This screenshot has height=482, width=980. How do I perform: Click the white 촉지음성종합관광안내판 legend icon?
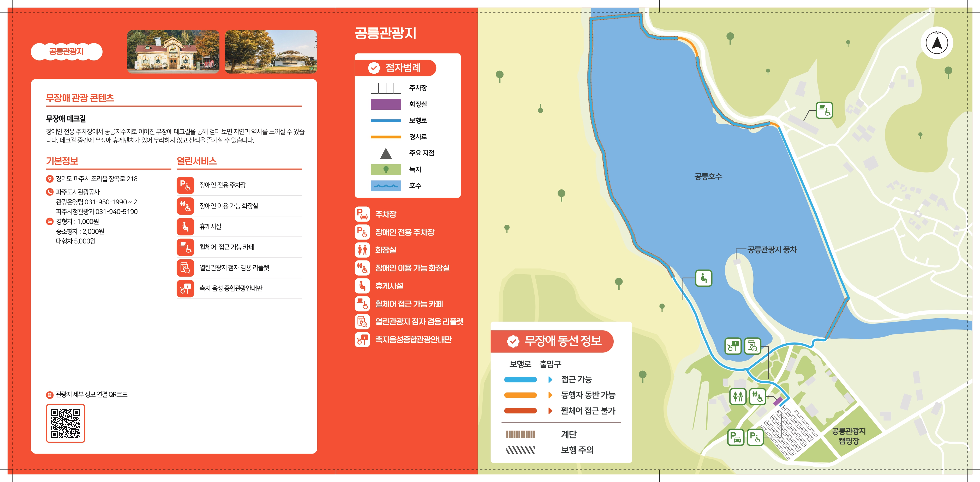pyautogui.click(x=362, y=339)
